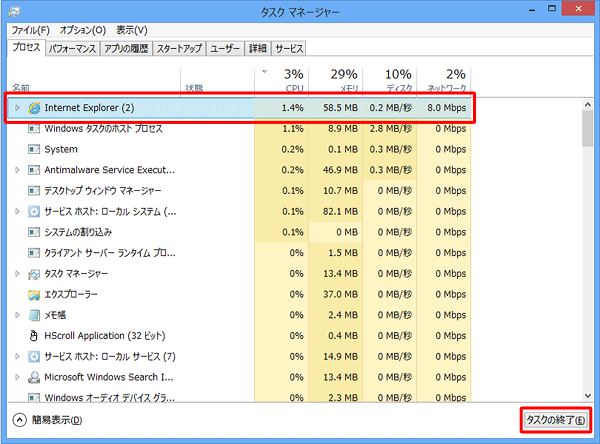Select the デスクトップ ウィンドウ マネージャー row
Image resolution: width=600 pixels, height=444 pixels.
239,191
